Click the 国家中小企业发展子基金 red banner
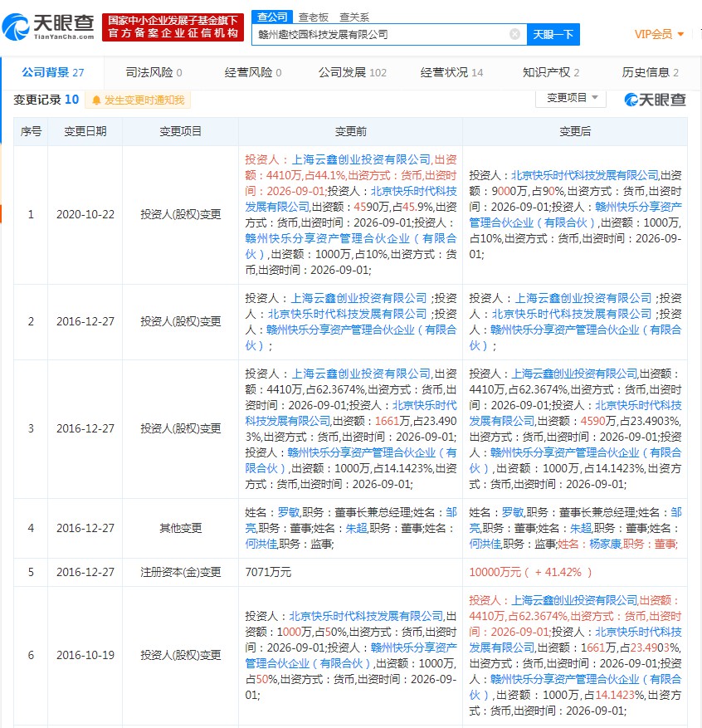Viewport: 702px width, 728px height. [173, 27]
